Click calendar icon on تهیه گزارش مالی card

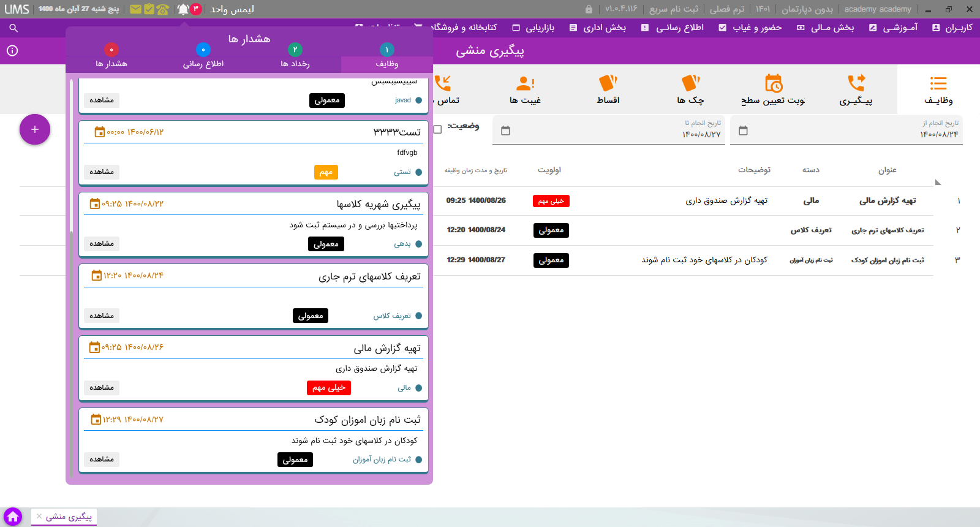coord(95,347)
